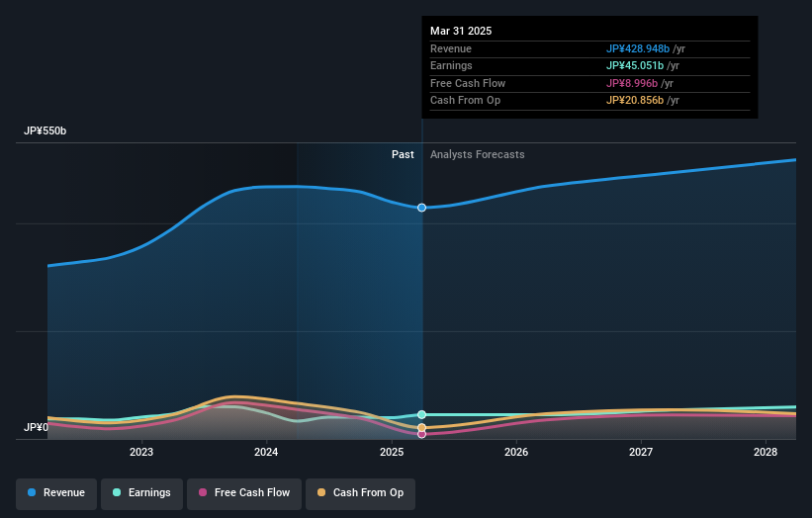Click the 2023 x-axis label
The height and width of the screenshot is (518, 812).
click(x=141, y=453)
